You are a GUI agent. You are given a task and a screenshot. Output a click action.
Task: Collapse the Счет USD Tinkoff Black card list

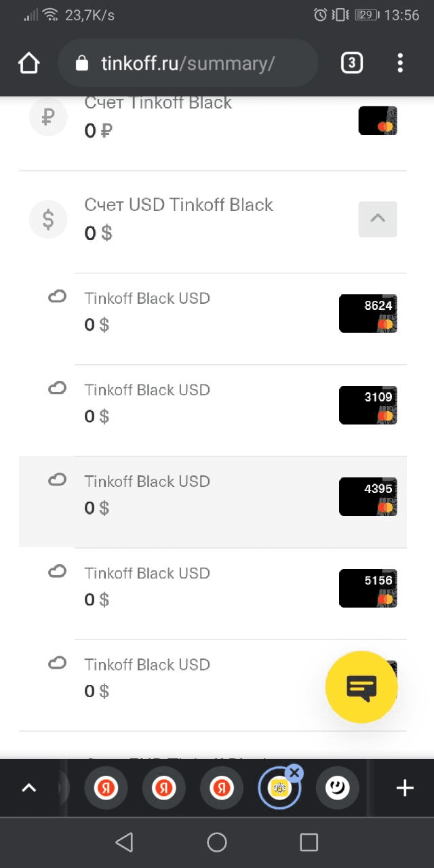378,218
